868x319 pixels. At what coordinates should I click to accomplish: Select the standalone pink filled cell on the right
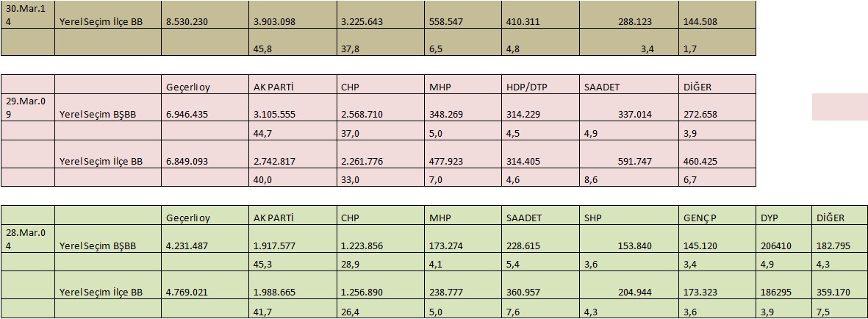tap(839, 107)
